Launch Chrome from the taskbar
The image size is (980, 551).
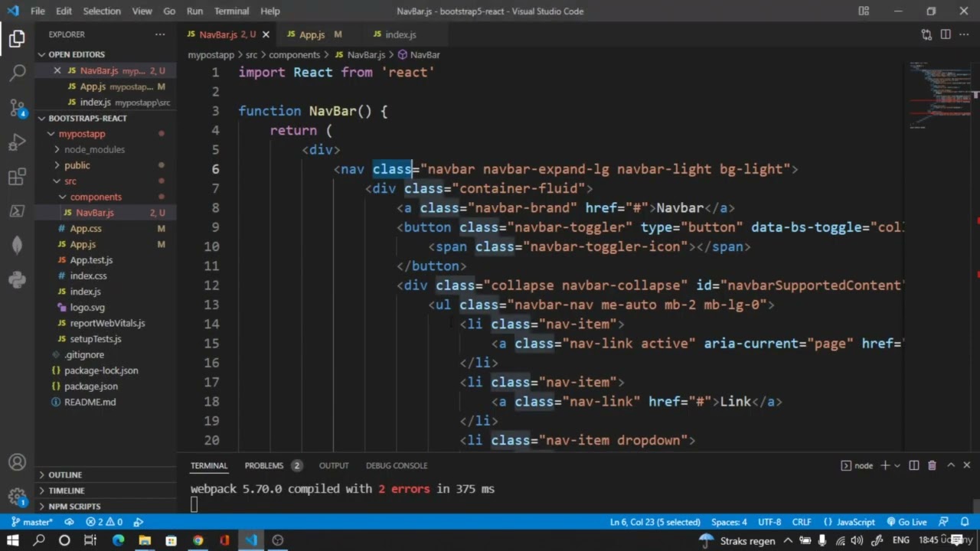[198, 540]
